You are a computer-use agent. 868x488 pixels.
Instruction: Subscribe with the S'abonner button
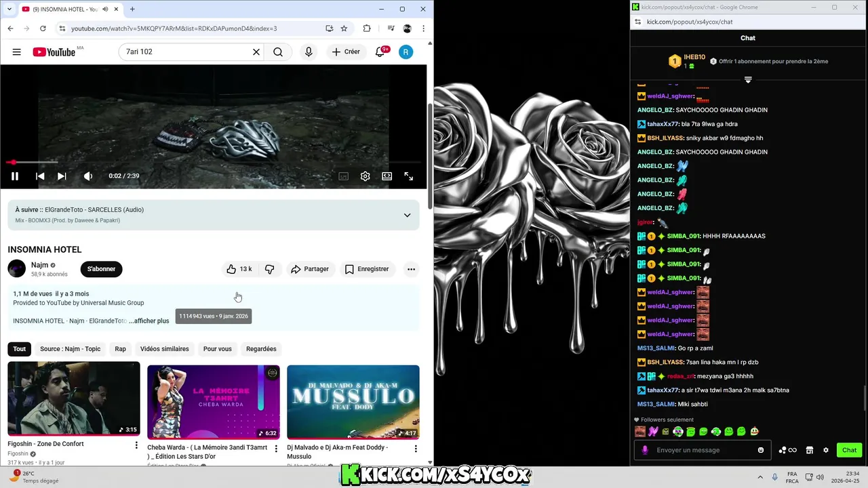101,269
